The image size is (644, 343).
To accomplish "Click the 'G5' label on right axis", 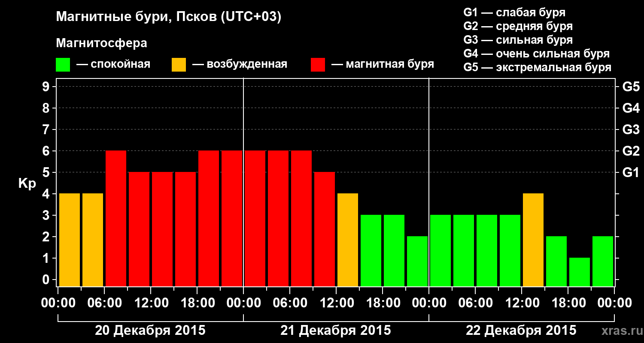I will [631, 87].
